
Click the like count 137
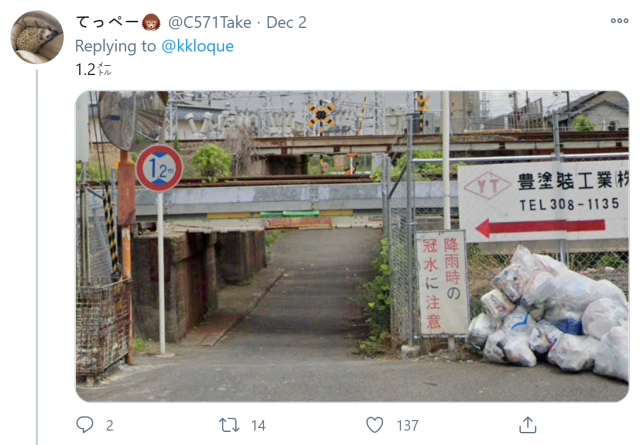407,426
